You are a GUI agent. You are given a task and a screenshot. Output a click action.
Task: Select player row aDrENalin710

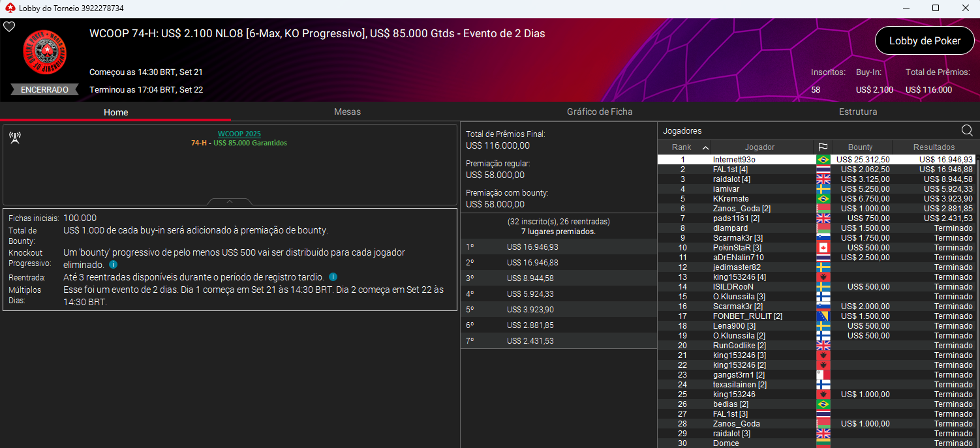click(816, 258)
